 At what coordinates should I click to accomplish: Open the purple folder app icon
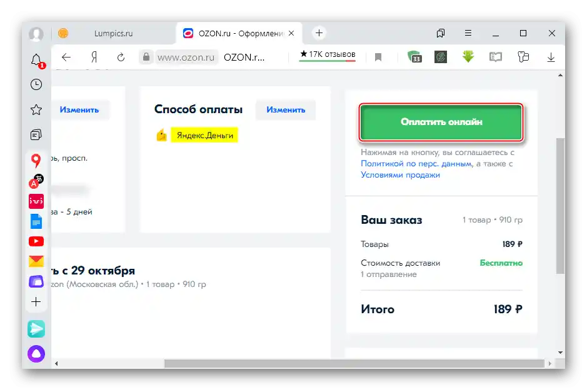36,281
